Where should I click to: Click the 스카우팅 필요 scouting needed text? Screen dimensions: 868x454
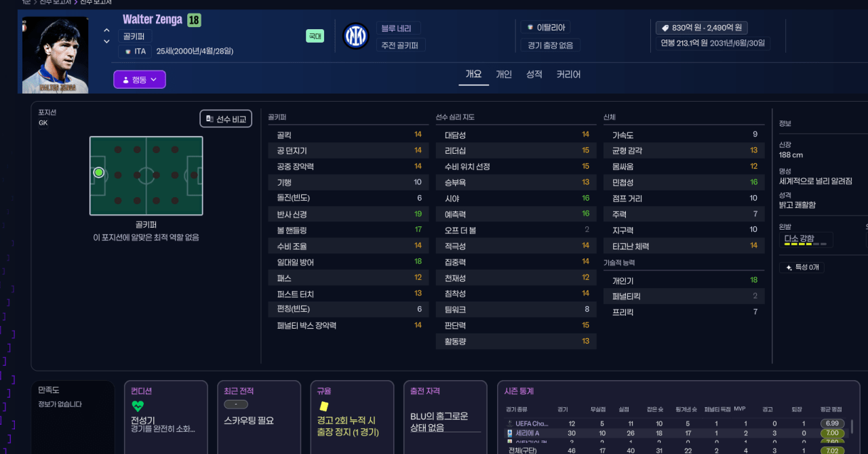(x=249, y=421)
